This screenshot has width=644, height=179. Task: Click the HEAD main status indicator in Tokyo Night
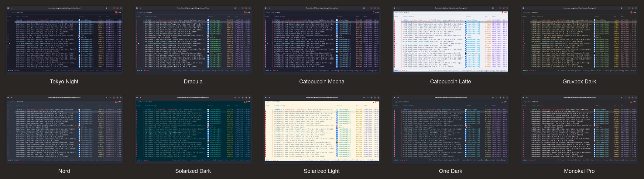tap(14, 71)
